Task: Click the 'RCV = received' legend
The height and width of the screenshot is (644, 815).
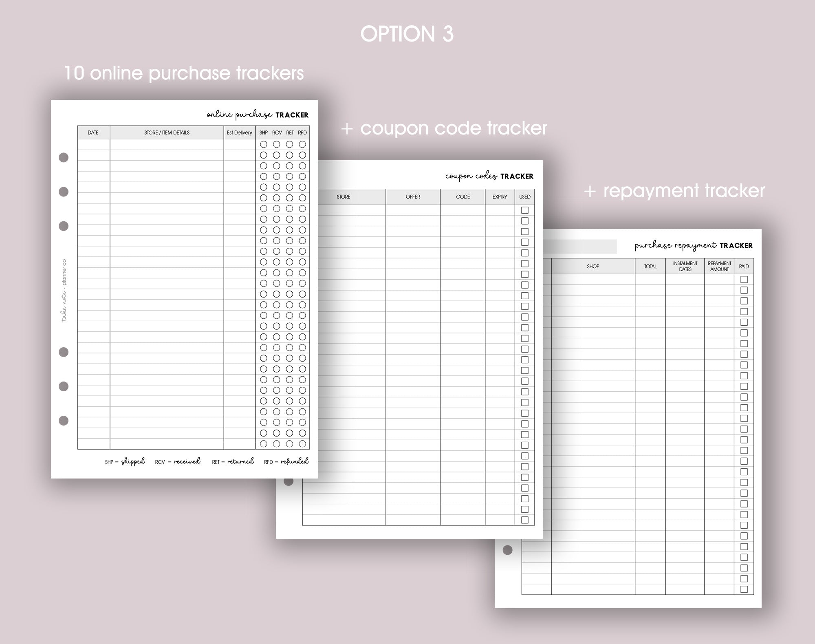Action: click(178, 461)
